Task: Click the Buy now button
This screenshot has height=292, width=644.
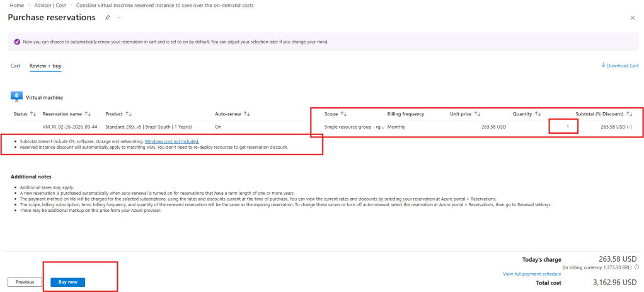Action: [67, 282]
